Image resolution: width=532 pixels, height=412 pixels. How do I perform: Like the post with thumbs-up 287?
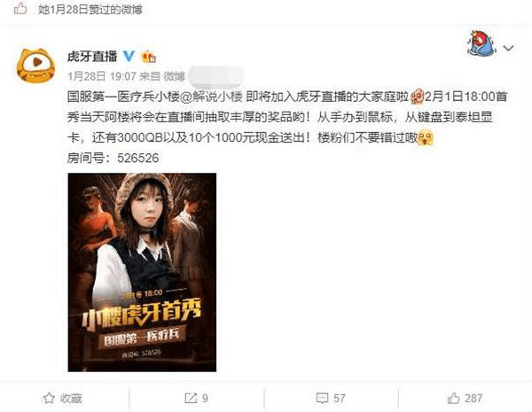(453, 398)
